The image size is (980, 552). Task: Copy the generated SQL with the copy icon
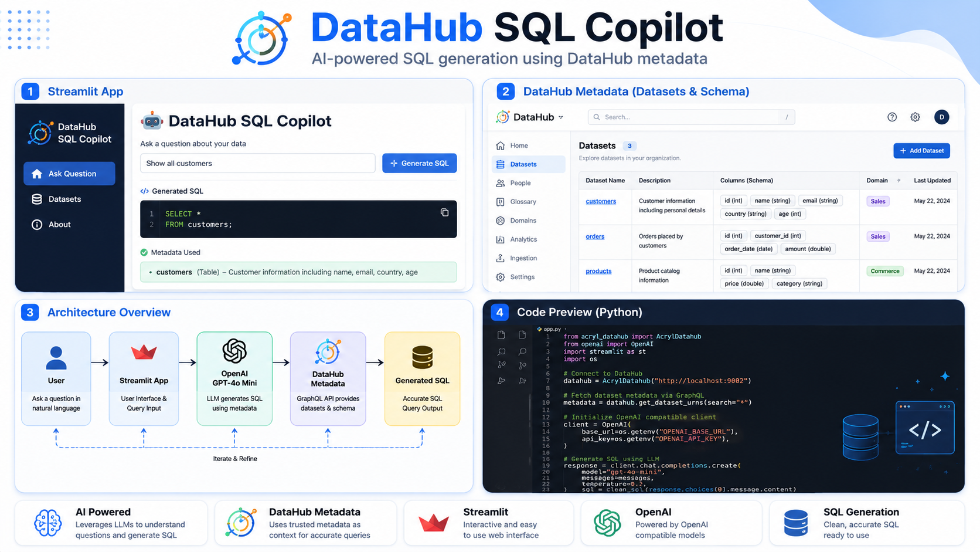[x=444, y=212]
